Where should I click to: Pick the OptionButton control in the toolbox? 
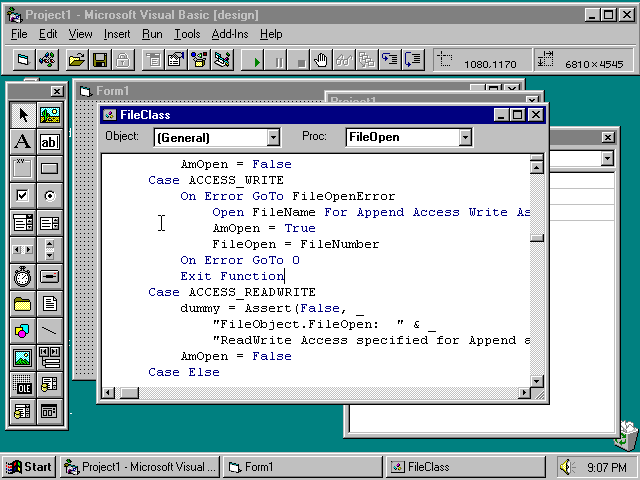click(x=49, y=195)
